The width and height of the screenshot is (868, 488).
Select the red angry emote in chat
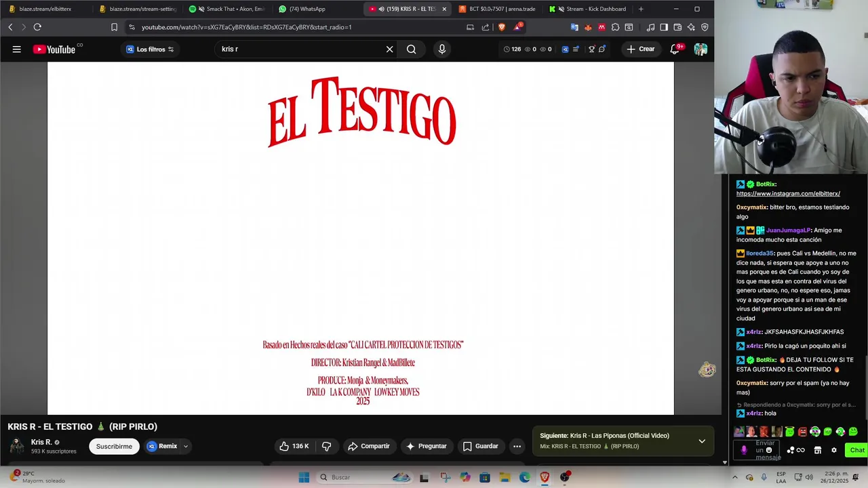(802, 431)
